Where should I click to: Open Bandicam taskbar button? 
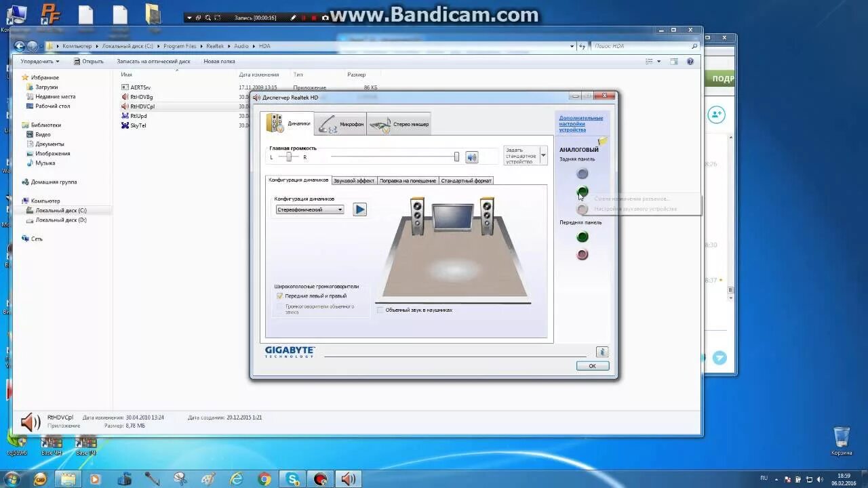320,479
